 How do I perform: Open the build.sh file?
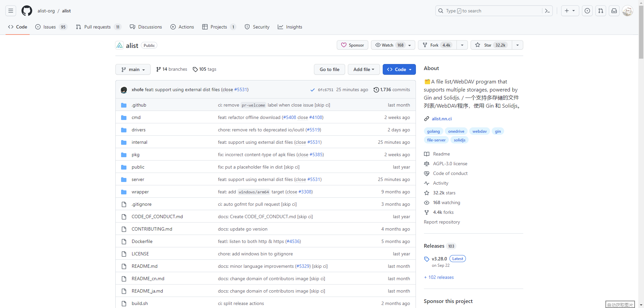140,303
